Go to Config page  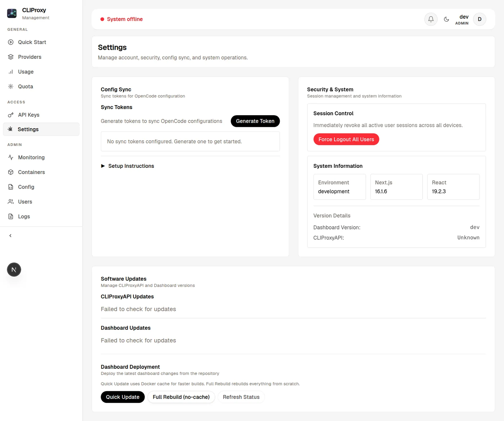[41, 187]
